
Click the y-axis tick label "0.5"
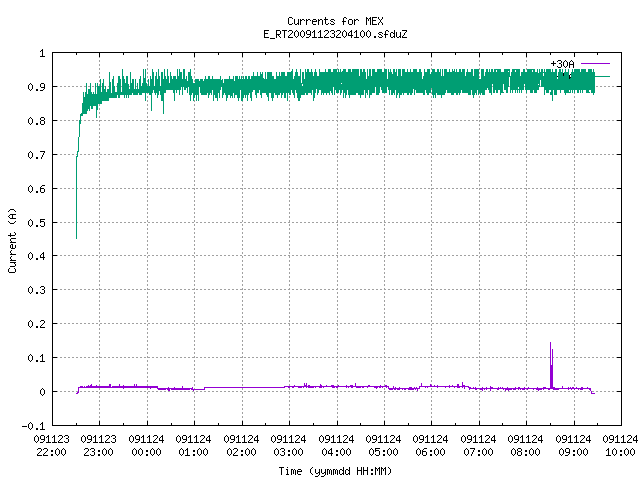pos(36,223)
